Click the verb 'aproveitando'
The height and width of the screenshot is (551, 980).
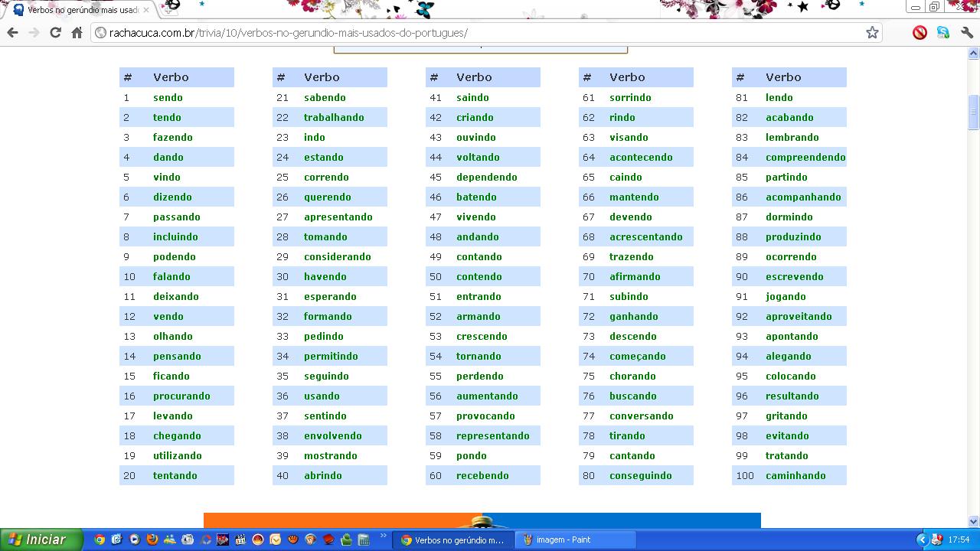(799, 316)
